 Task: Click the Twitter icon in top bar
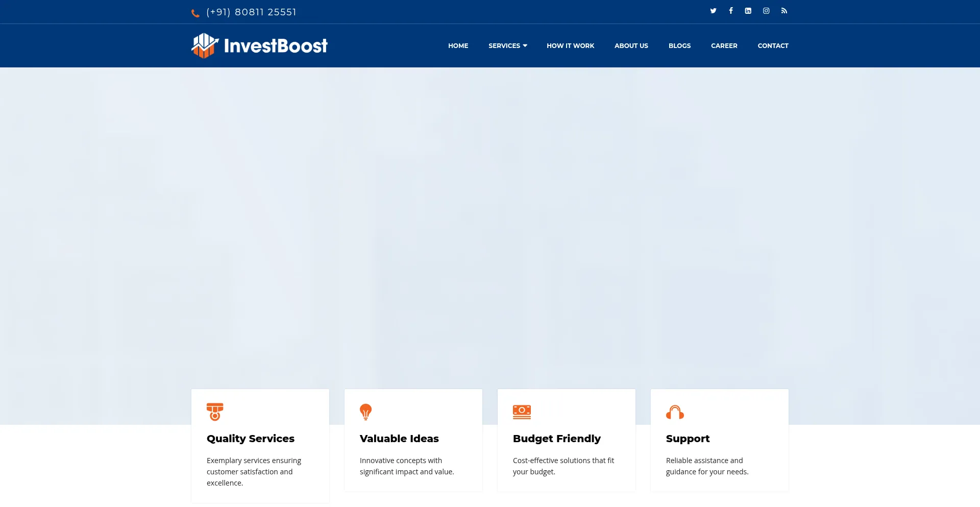[x=713, y=11]
